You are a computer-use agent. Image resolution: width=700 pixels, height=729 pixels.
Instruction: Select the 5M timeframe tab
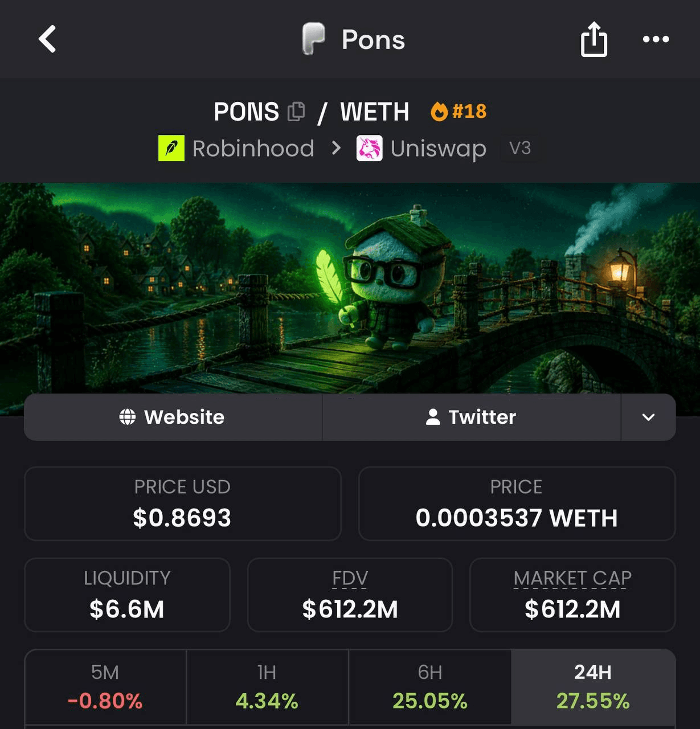[x=105, y=687]
